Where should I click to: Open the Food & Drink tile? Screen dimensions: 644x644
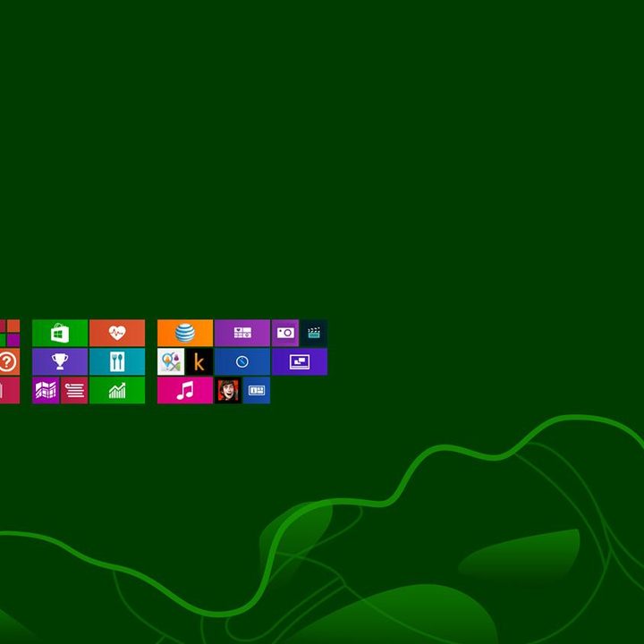[117, 361]
